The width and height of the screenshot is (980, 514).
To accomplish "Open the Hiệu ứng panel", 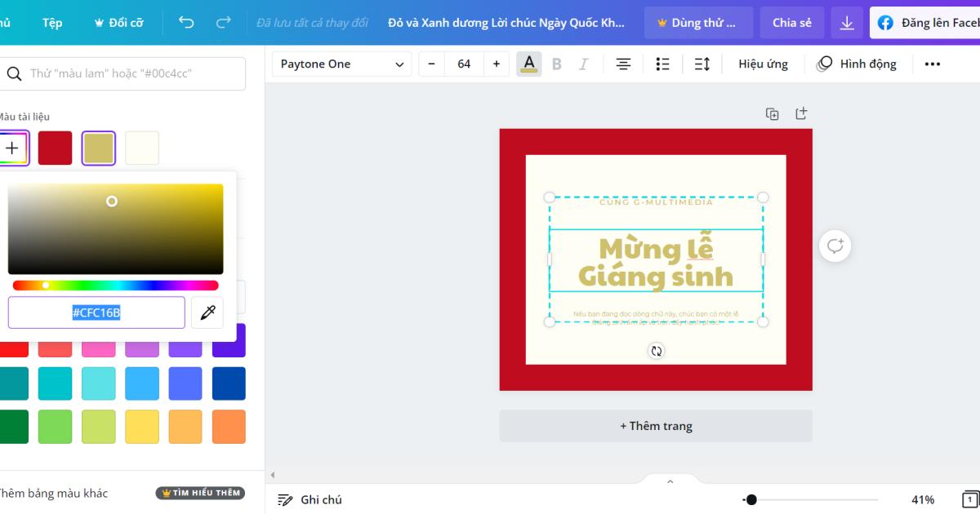I will click(x=763, y=63).
